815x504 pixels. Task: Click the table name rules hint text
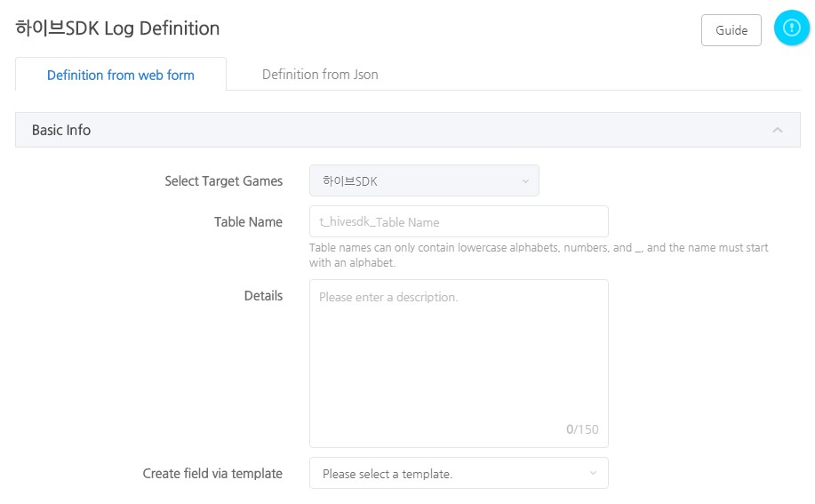pos(539,255)
